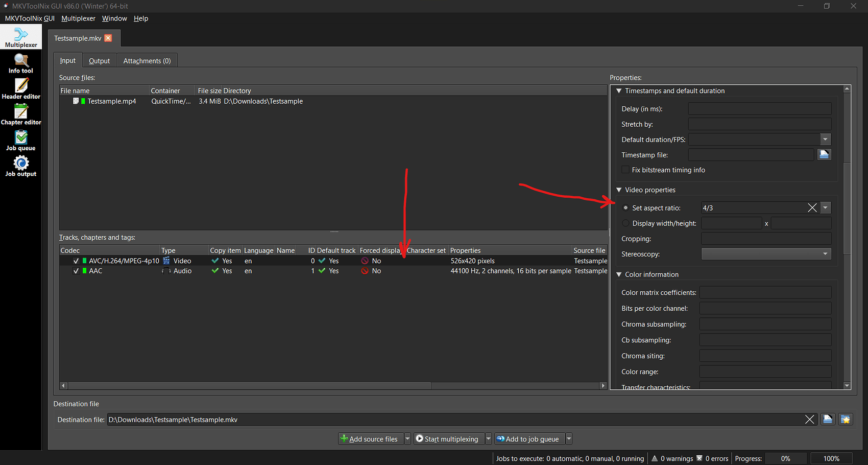
Task: Open the Chapter editor tool
Action: (21, 115)
